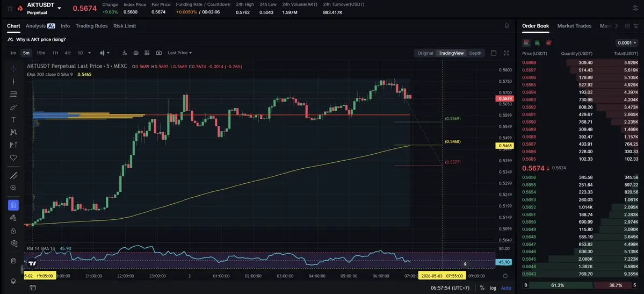
Task: Show asks-only red order book view
Action: coord(549,43)
